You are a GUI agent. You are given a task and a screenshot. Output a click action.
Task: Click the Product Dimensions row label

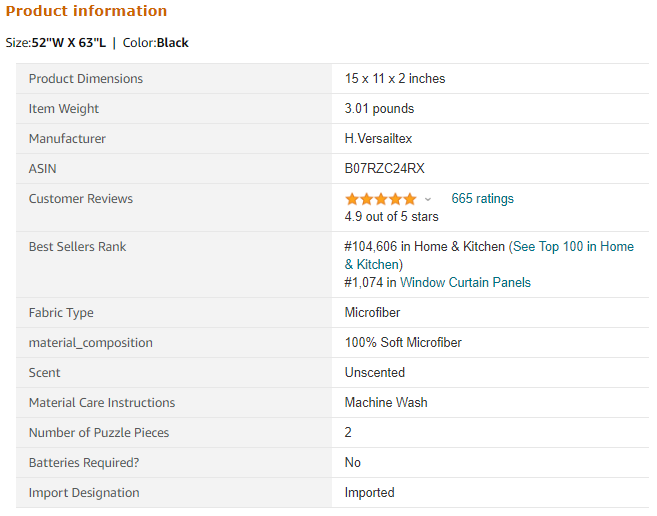(x=85, y=79)
